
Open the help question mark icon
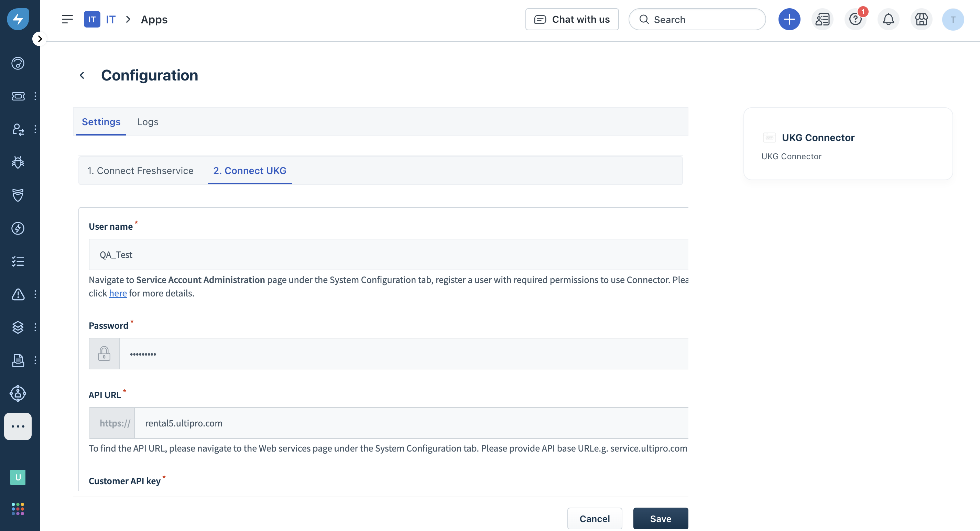point(855,19)
